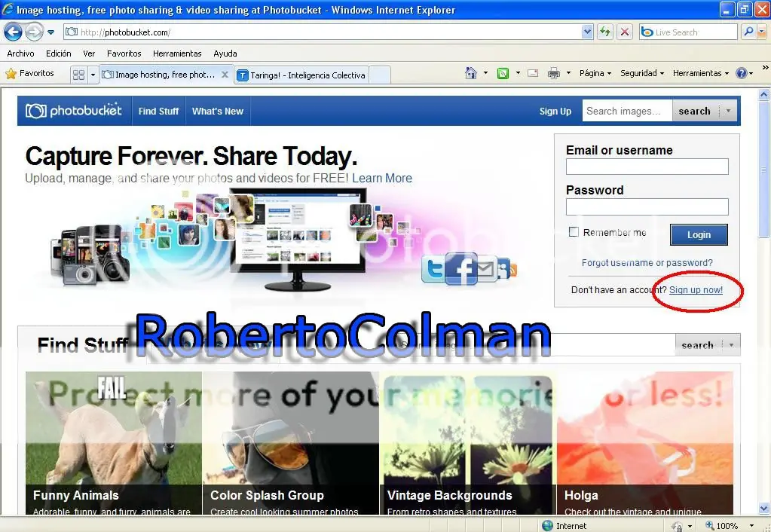Click the Refresh page icon
The height and width of the screenshot is (532, 771).
(x=604, y=32)
